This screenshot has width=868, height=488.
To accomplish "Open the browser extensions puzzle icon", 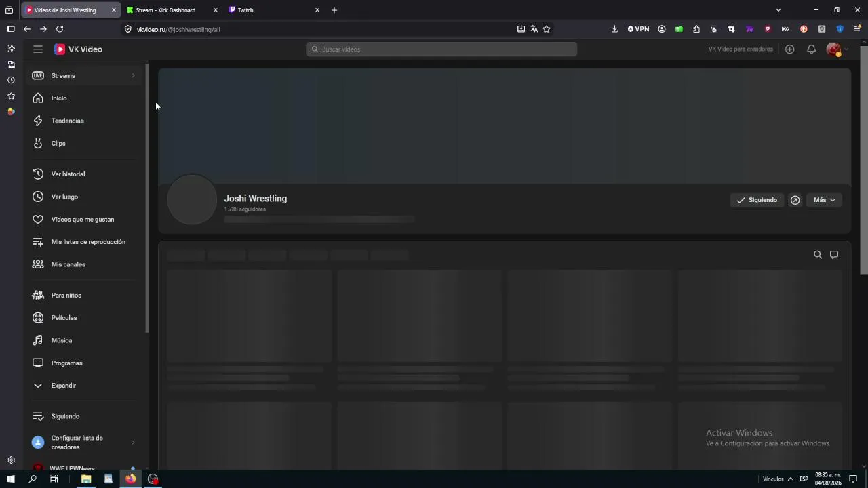I will 696,29.
